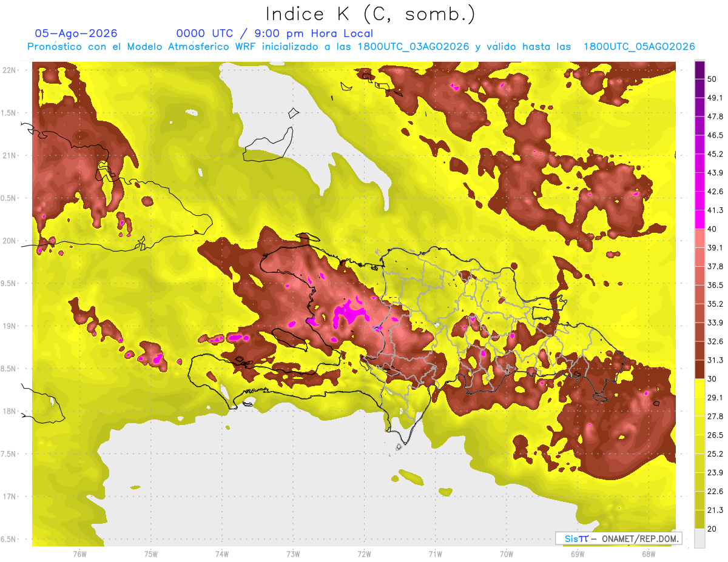Click the '17N' latitude label

(x=9, y=497)
